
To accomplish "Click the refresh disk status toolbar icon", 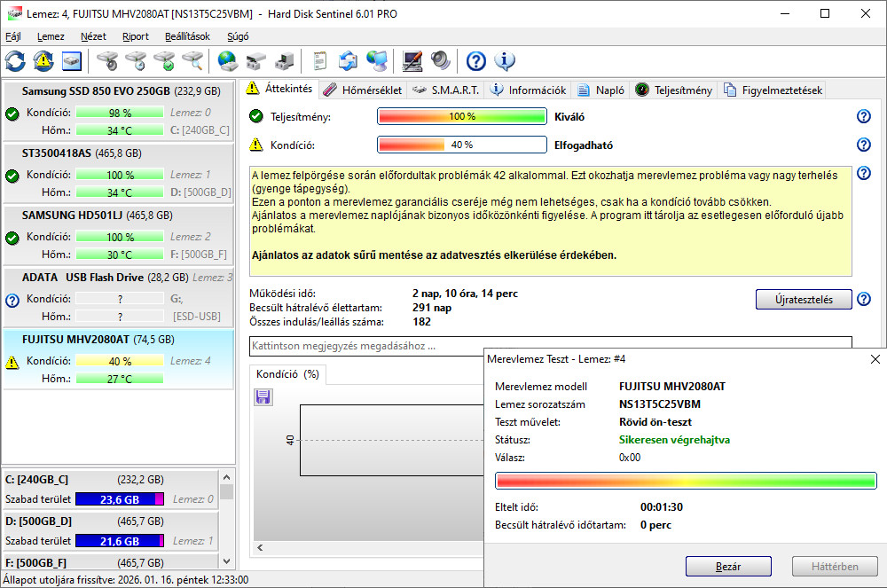I will pos(15,61).
